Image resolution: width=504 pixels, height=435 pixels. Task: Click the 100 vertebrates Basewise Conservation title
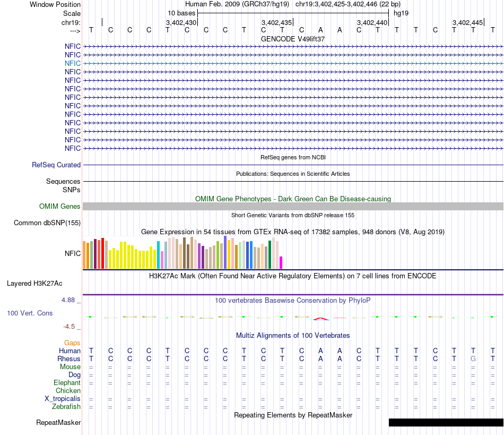point(293,300)
